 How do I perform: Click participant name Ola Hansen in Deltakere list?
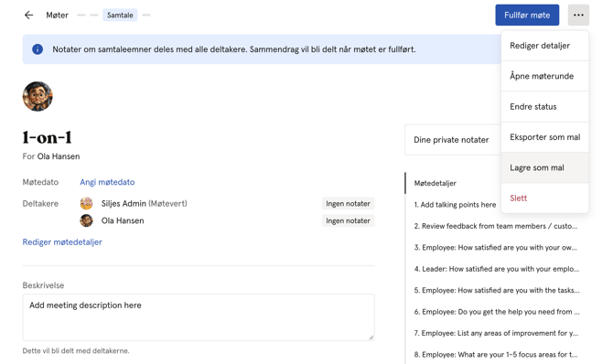pos(123,221)
